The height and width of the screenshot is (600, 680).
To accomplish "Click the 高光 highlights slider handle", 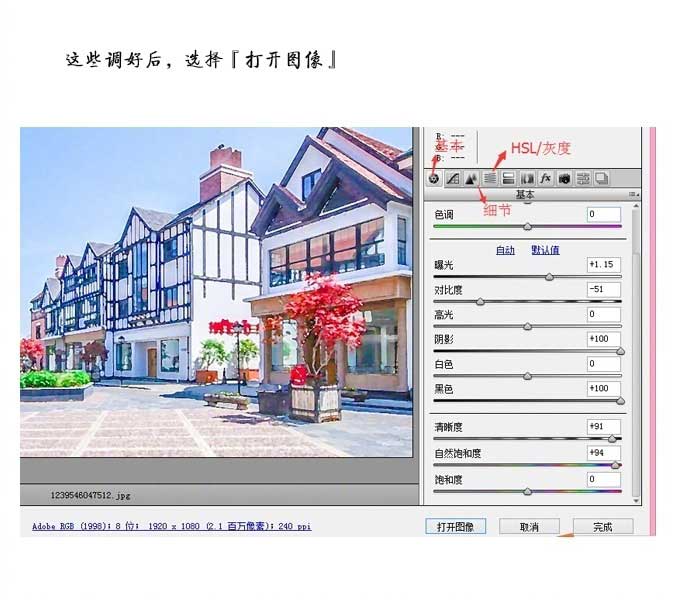I will (527, 326).
